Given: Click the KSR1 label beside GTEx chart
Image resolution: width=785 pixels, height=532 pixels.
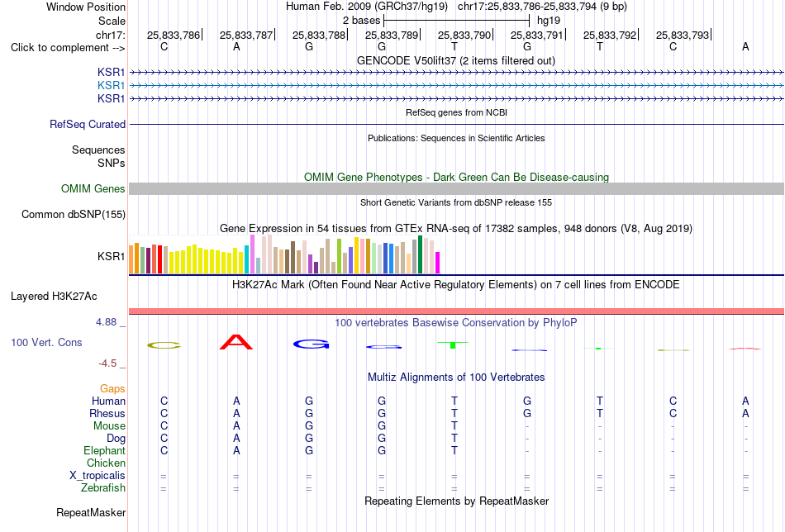Looking at the screenshot, I should [112, 256].
